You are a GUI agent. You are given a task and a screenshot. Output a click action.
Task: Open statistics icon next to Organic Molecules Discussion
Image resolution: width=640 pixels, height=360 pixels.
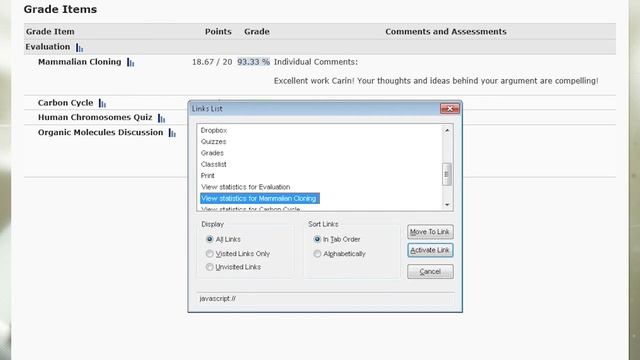pyautogui.click(x=172, y=133)
